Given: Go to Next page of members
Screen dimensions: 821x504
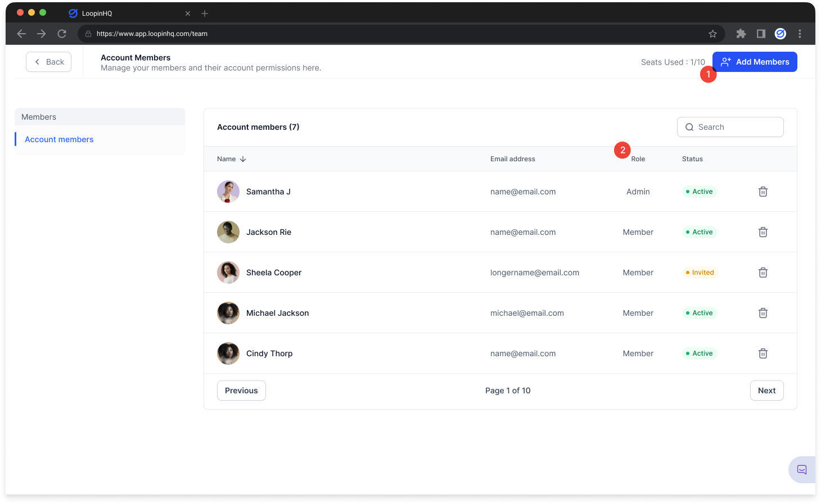Looking at the screenshot, I should pyautogui.click(x=766, y=391).
